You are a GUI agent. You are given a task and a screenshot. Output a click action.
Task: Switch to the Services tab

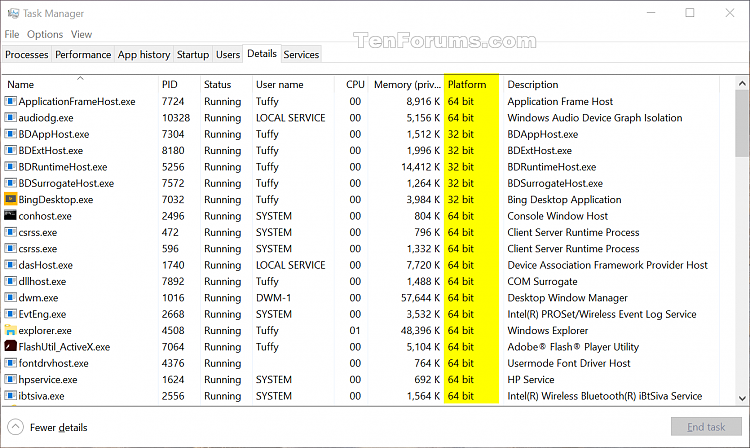[301, 55]
